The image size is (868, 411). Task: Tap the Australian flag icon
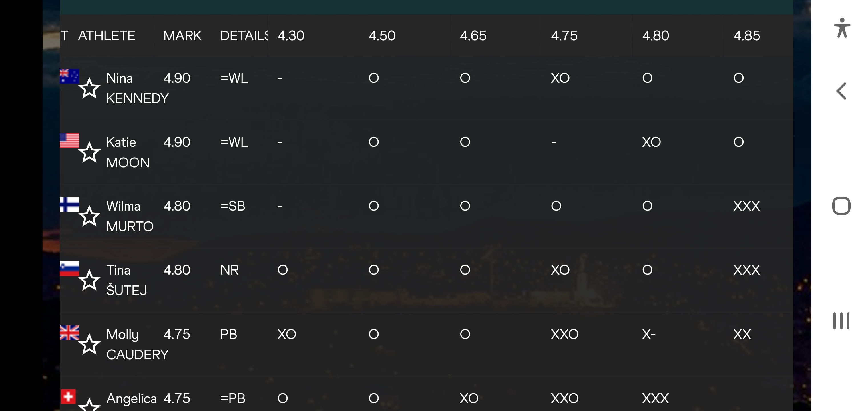[x=69, y=76]
